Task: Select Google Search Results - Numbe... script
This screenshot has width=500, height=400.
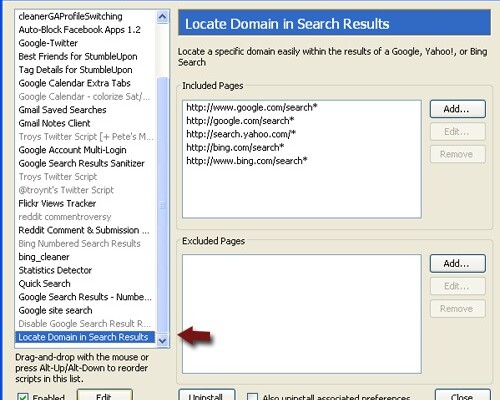Action: [85, 297]
